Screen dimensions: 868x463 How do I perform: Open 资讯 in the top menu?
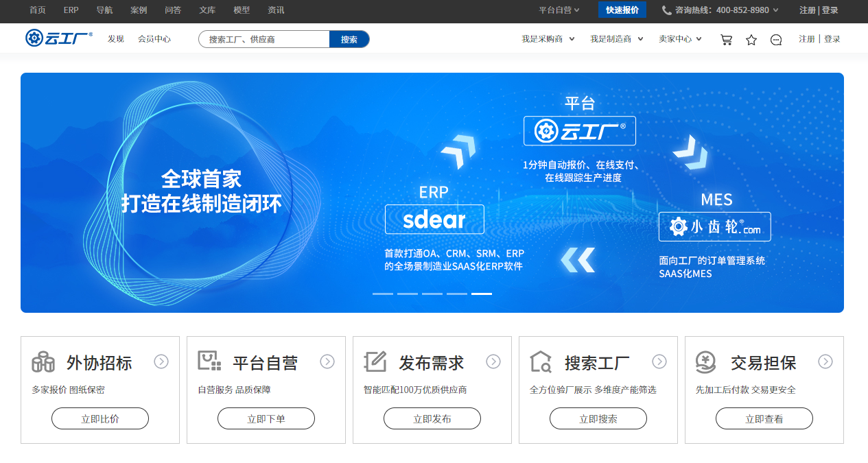(x=276, y=10)
